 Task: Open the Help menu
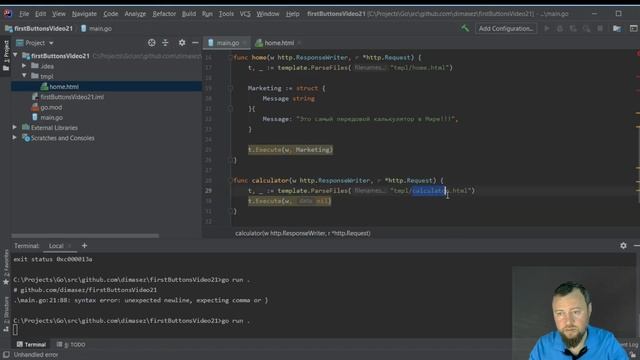point(292,14)
